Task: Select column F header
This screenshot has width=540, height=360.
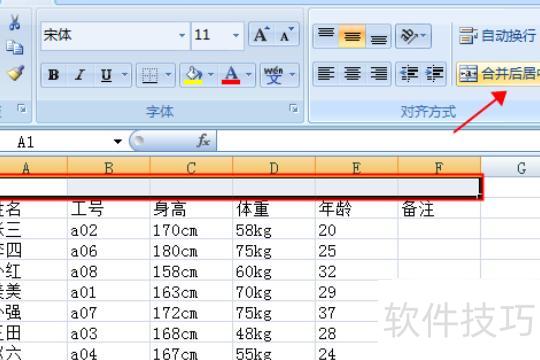Action: tap(439, 167)
